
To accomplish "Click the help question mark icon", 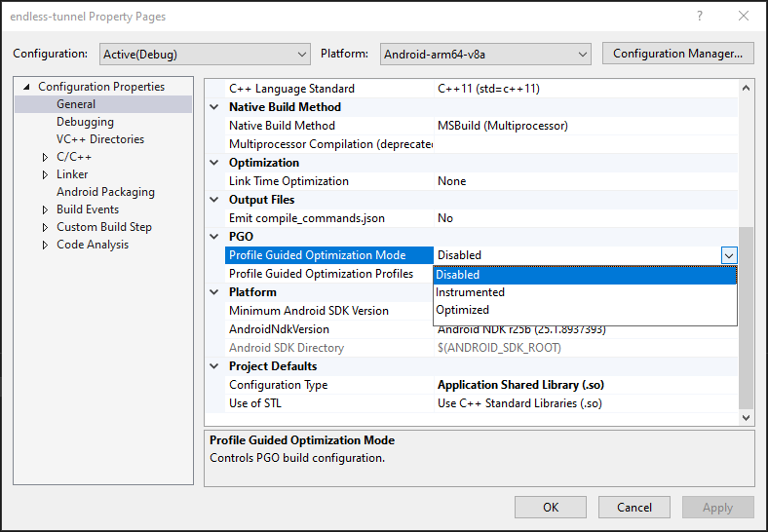I will [x=699, y=17].
